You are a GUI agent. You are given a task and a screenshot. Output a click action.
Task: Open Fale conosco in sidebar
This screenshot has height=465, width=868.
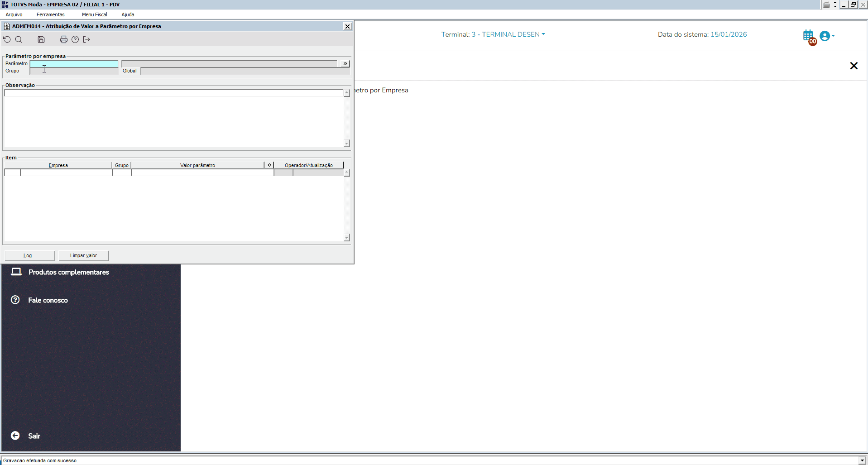[48, 300]
